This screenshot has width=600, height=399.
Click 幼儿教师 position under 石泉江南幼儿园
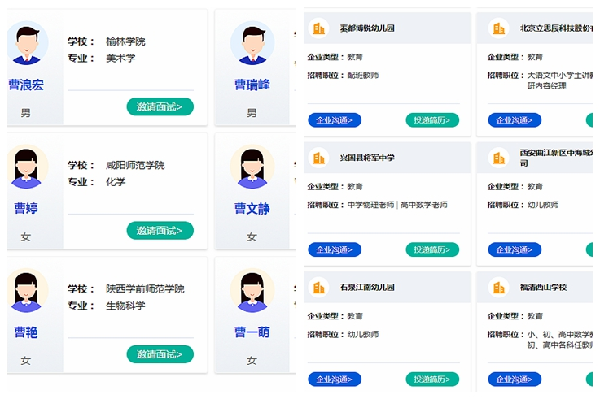pyautogui.click(x=363, y=334)
